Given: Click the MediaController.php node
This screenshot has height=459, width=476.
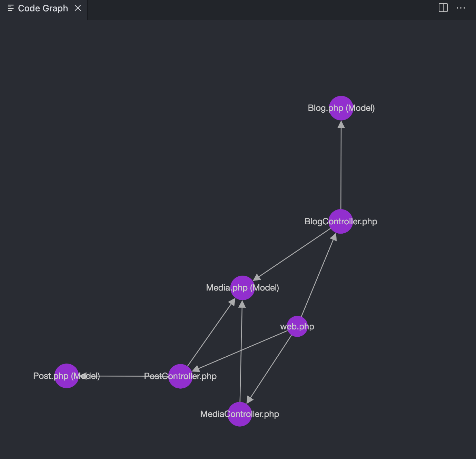Looking at the screenshot, I should click(x=240, y=414).
